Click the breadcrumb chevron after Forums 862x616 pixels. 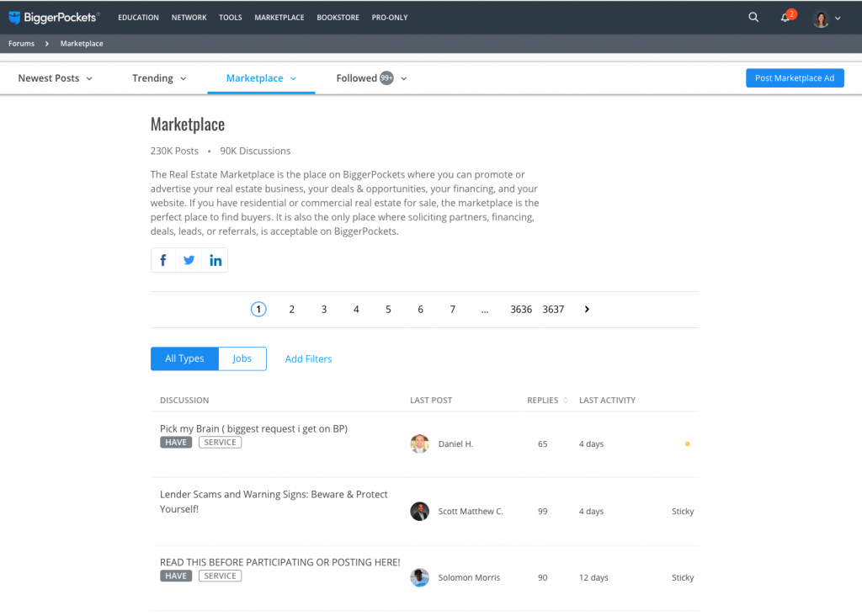point(47,44)
